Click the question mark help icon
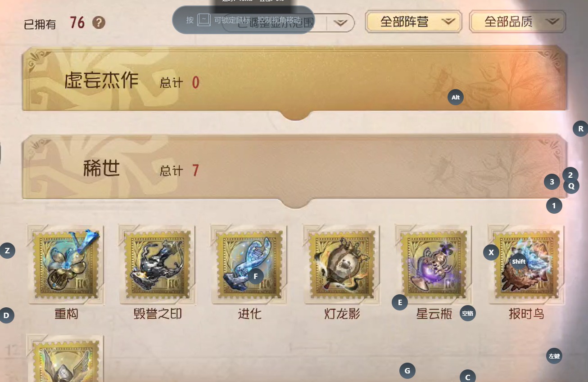The width and height of the screenshot is (588, 382). [99, 22]
